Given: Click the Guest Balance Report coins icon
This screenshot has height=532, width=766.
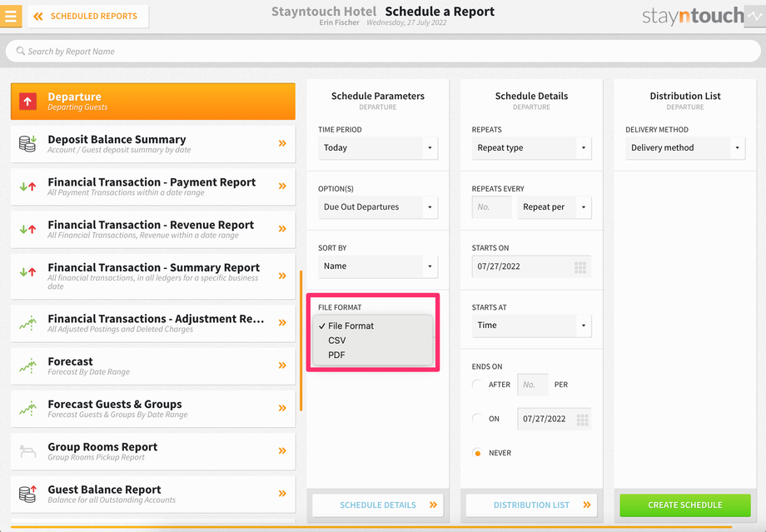Looking at the screenshot, I should [x=27, y=494].
